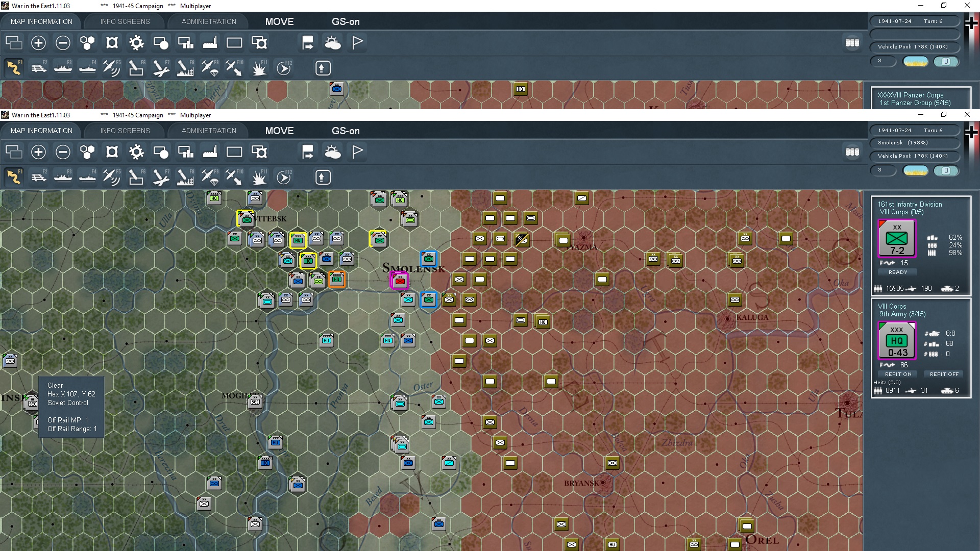Image resolution: width=980 pixels, height=551 pixels.
Task: Click XXXXVIII Panzer Corps label in upper window
Action: (910, 95)
